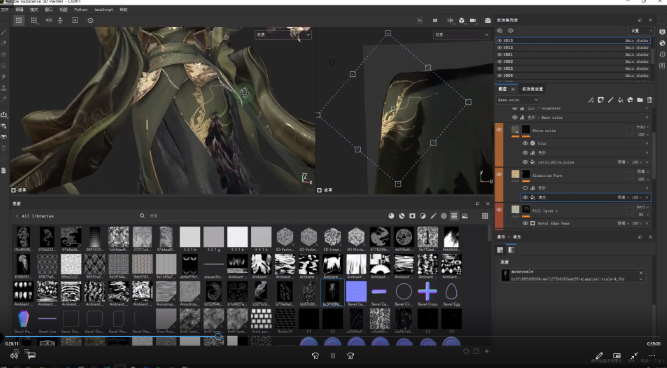Open the 3D viewport material mode dropdown

point(283,35)
